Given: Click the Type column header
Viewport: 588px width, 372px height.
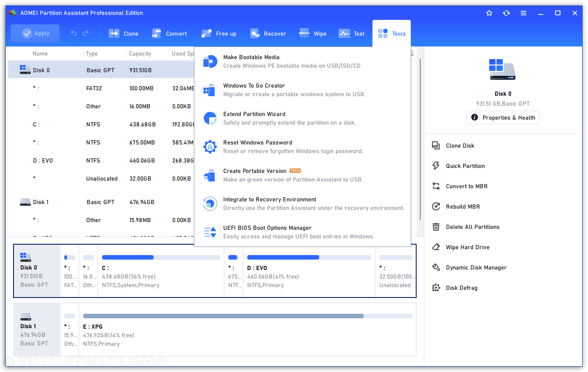Looking at the screenshot, I should pos(92,53).
